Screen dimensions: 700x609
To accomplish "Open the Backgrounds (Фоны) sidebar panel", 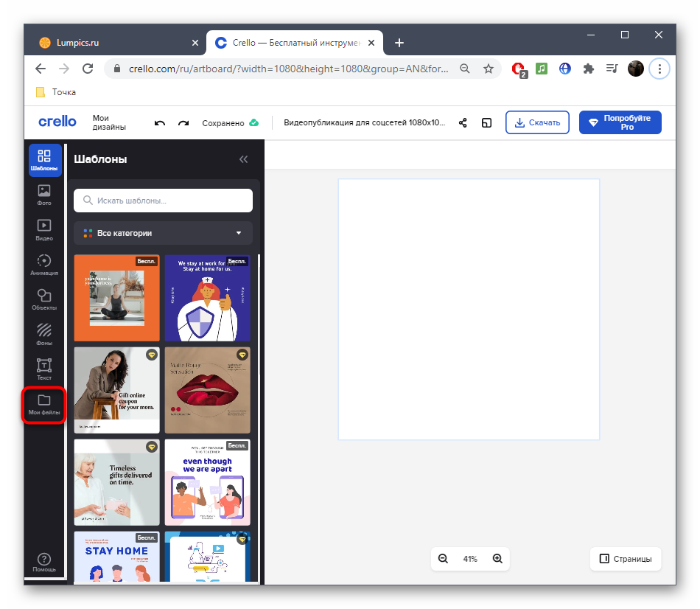I will [44, 334].
